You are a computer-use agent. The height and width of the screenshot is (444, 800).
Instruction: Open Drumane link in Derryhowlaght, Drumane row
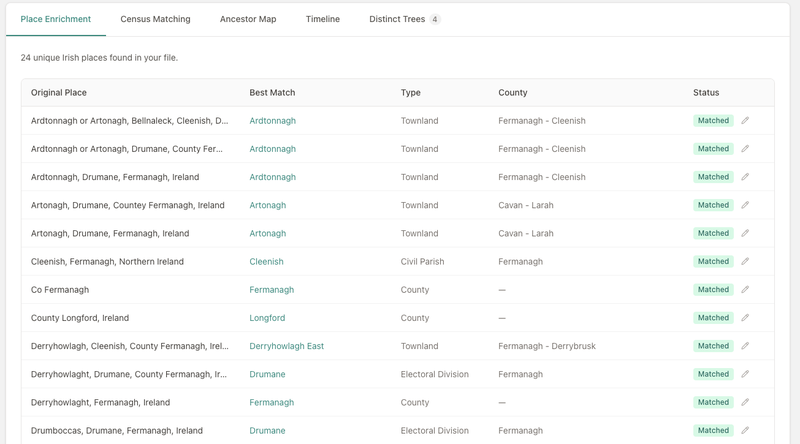point(267,374)
